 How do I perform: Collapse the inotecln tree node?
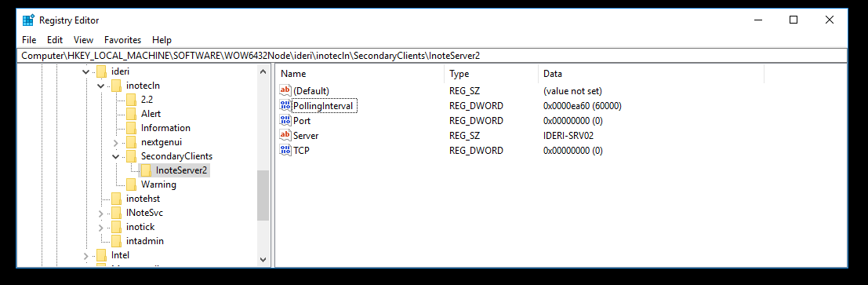point(100,86)
